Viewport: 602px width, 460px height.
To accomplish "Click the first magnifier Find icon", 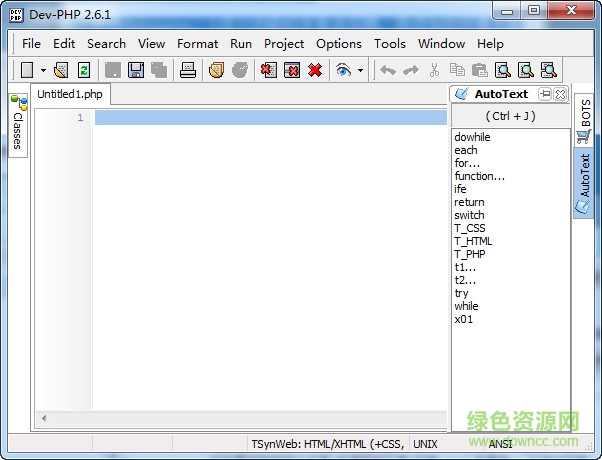I will click(x=503, y=70).
